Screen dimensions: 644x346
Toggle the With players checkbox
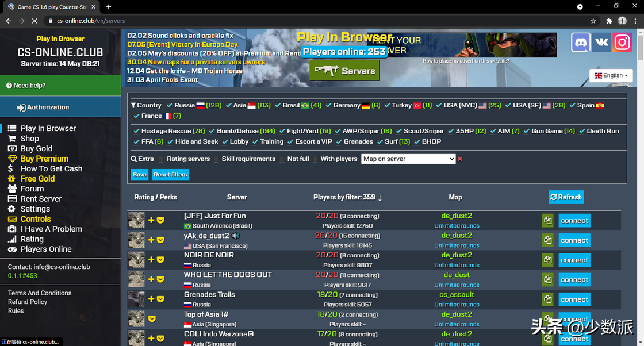(x=315, y=159)
